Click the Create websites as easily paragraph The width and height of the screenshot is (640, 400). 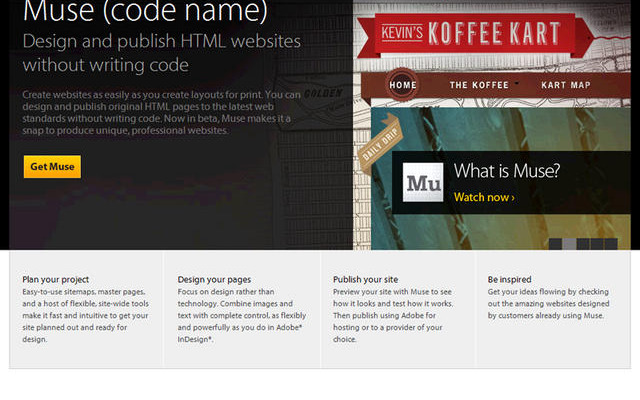pos(161,112)
